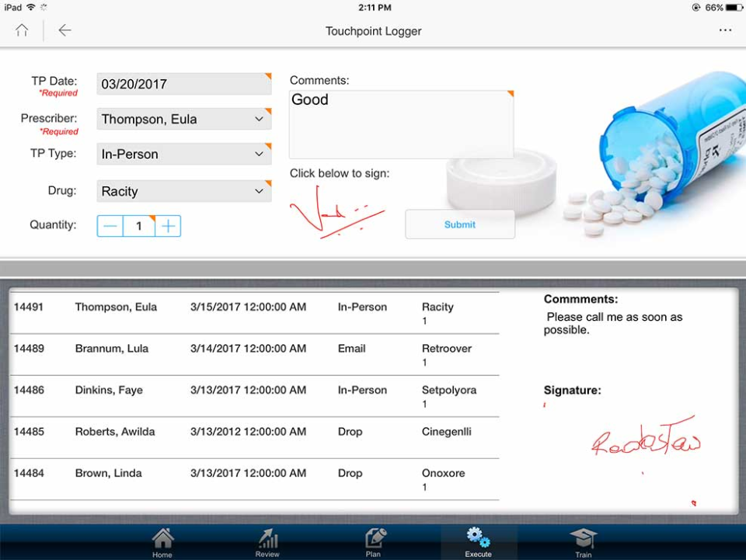The width and height of the screenshot is (746, 560).
Task: Open the Prescriber dropdown showing Thompson, Eula
Action: pyautogui.click(x=183, y=118)
